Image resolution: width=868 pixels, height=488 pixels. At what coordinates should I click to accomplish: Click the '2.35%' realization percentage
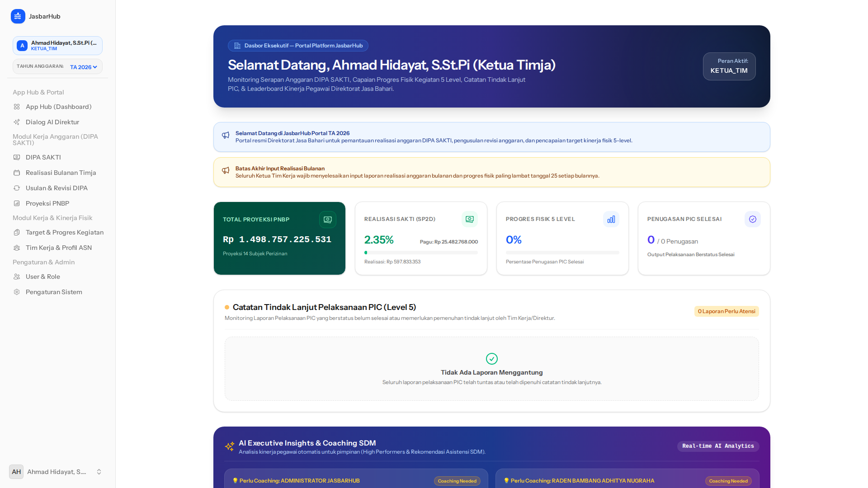[x=379, y=240]
